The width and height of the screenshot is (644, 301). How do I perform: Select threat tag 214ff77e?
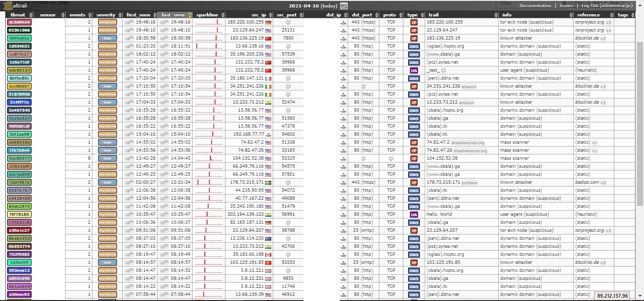[x=19, y=102]
